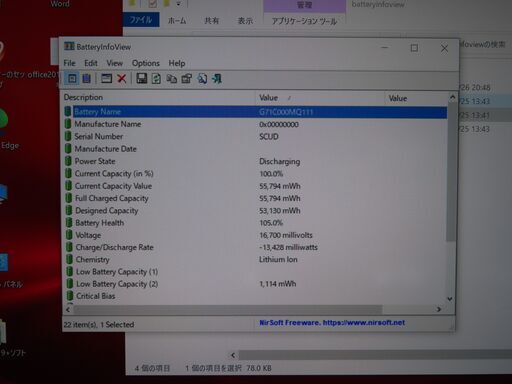This screenshot has width=512, height=384.
Task: Click the window-style icon before the red X
Action: coord(106,79)
